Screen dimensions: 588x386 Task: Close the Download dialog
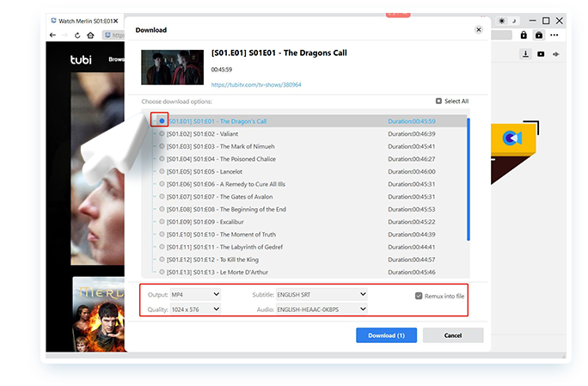point(479,29)
